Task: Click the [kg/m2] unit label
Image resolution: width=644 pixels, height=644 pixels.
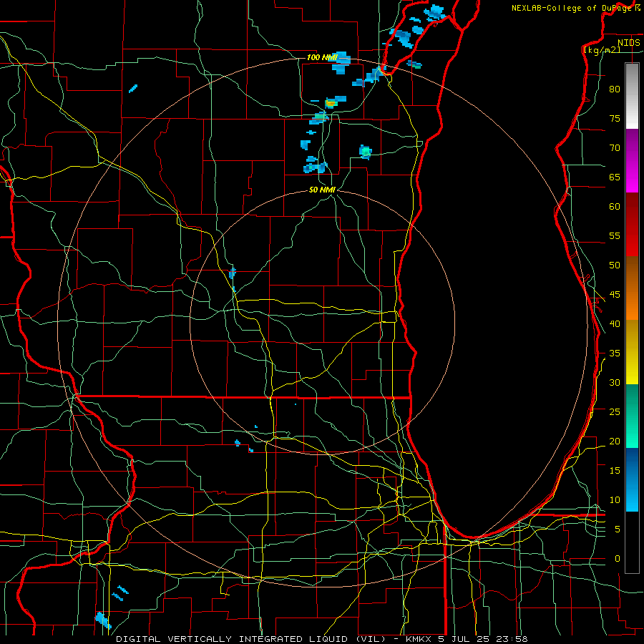Action: click(x=602, y=49)
